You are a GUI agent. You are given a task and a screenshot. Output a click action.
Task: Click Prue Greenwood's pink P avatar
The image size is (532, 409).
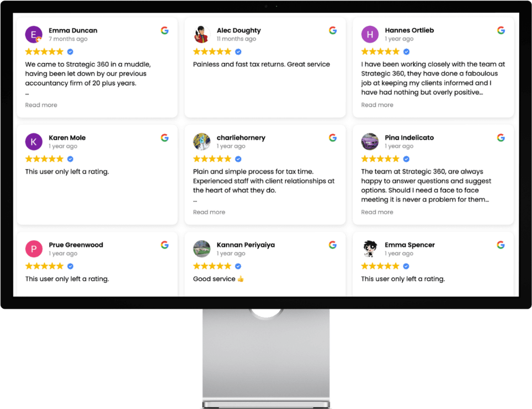34,249
